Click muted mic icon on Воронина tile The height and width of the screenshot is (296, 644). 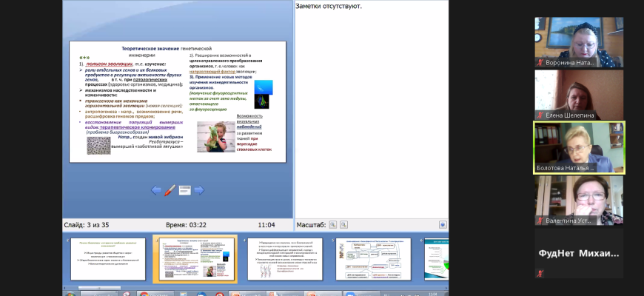(540, 62)
